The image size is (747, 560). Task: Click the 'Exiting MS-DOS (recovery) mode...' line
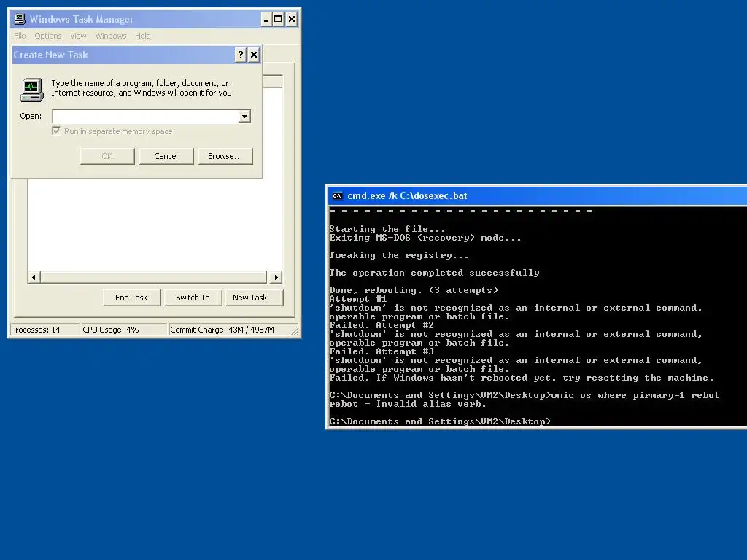(425, 238)
